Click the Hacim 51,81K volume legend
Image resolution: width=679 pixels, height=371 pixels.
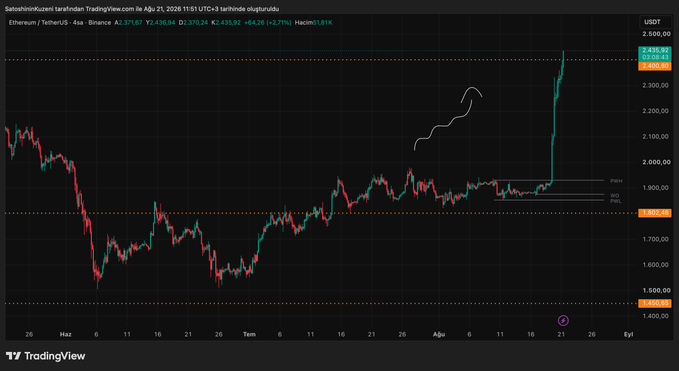coord(314,23)
